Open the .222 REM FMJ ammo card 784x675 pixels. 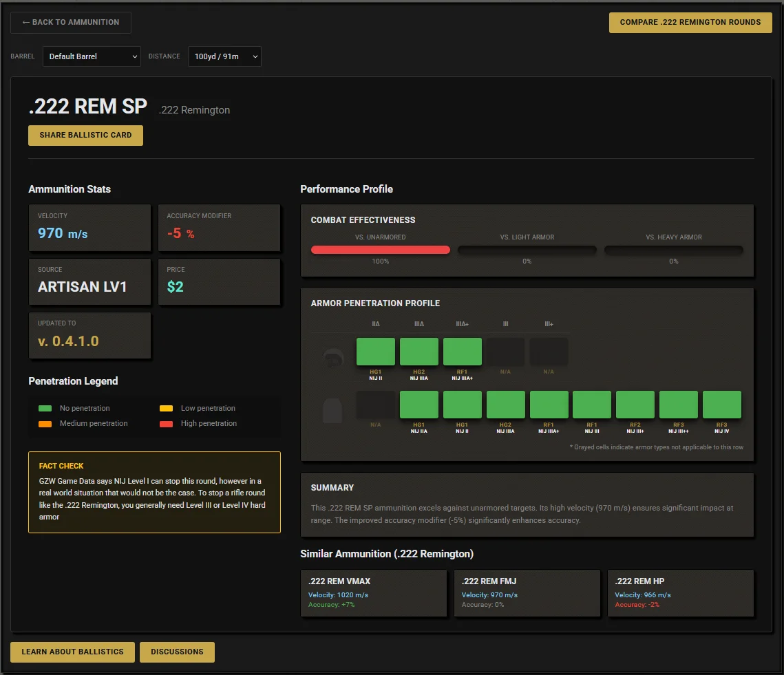(527, 593)
